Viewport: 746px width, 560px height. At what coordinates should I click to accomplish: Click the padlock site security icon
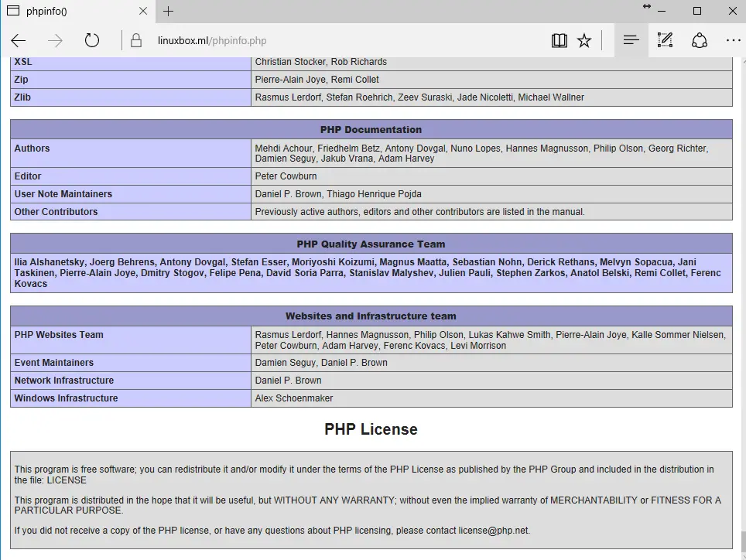tap(136, 40)
